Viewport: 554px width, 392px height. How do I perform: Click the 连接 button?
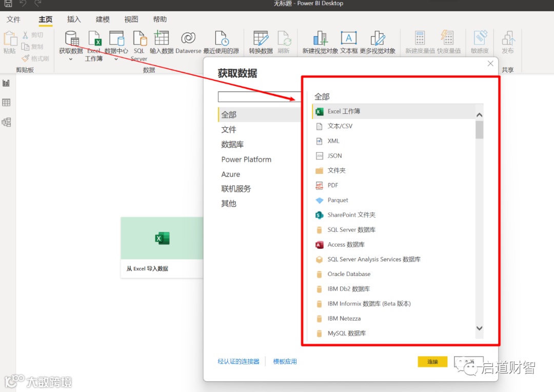(432, 362)
